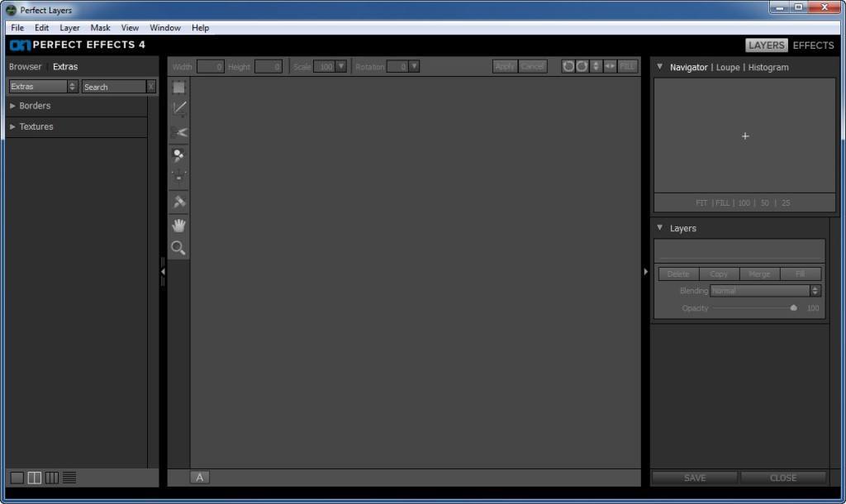
Task: Switch to the EFFECTS tab
Action: pos(813,45)
